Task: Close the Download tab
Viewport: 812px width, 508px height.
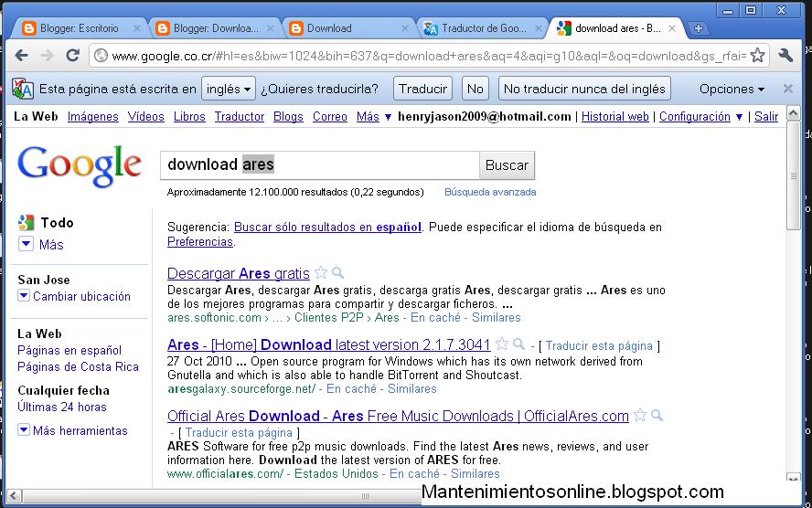Action: (405, 28)
